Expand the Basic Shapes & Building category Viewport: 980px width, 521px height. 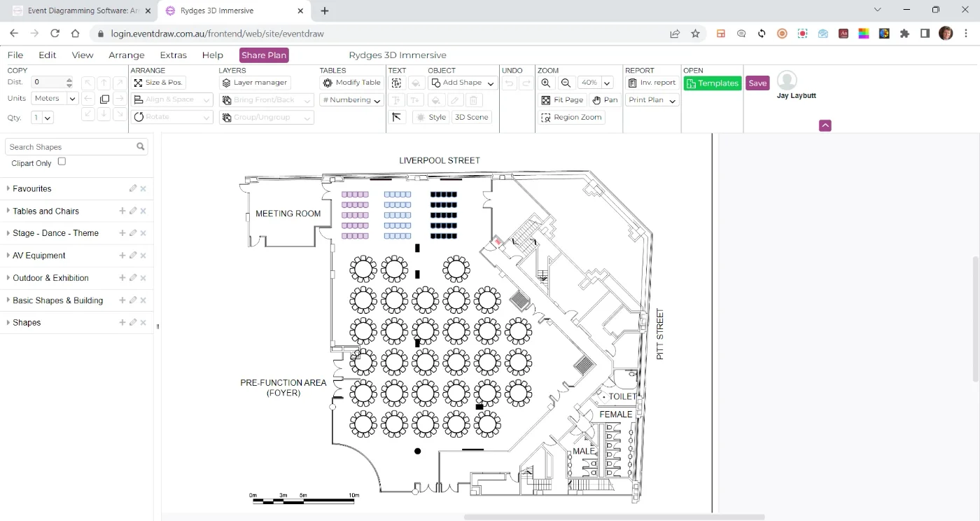coord(57,300)
